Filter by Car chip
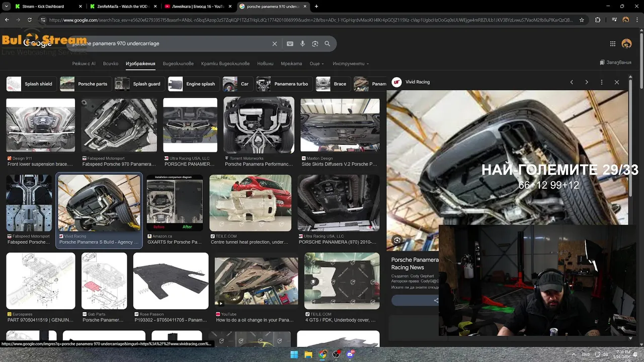The image size is (644, 362). tap(237, 84)
